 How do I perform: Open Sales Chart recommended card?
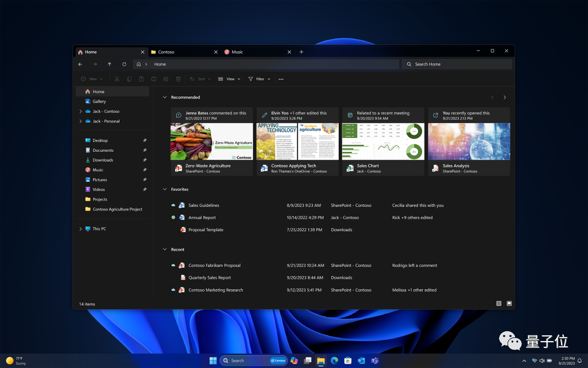pyautogui.click(x=383, y=141)
